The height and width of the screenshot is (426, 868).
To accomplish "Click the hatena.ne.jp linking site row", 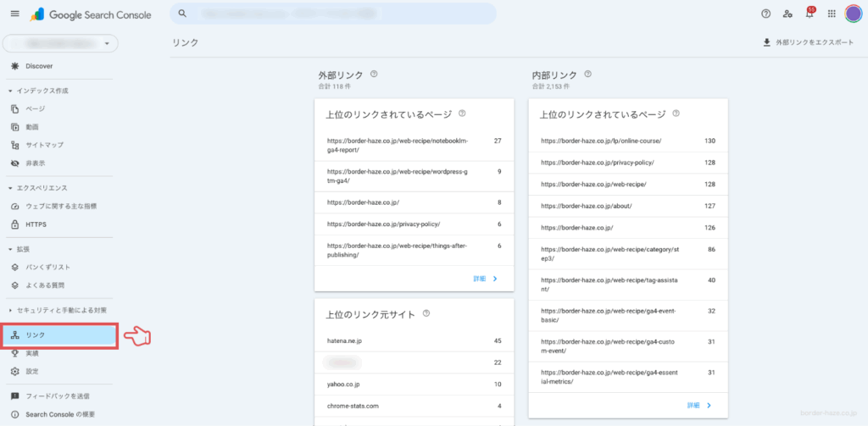I will coord(414,340).
